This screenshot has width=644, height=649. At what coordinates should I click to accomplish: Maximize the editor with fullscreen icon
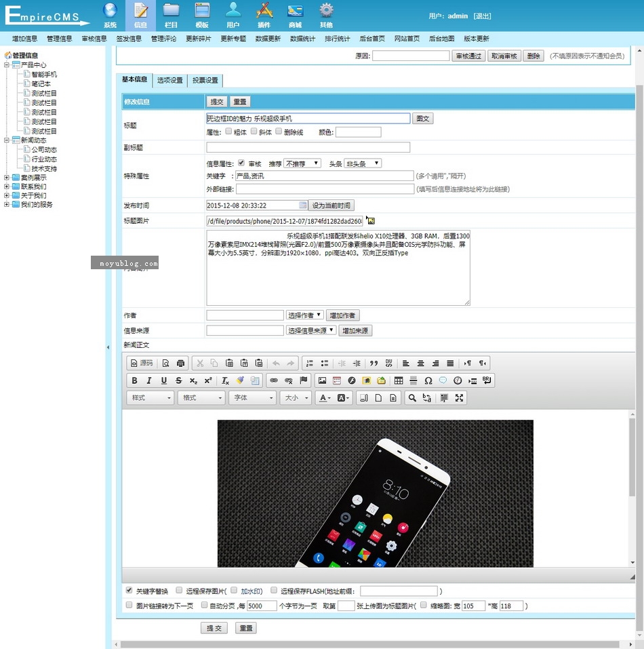point(459,398)
